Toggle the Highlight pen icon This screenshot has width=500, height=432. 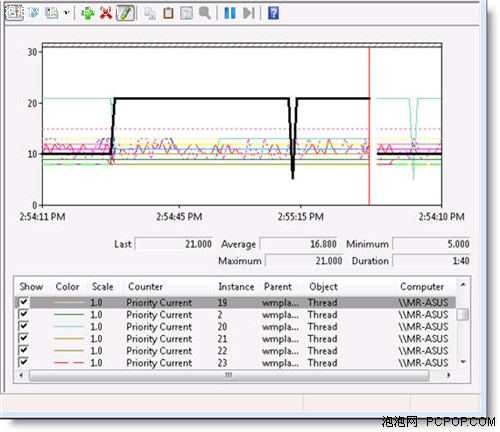pos(125,13)
